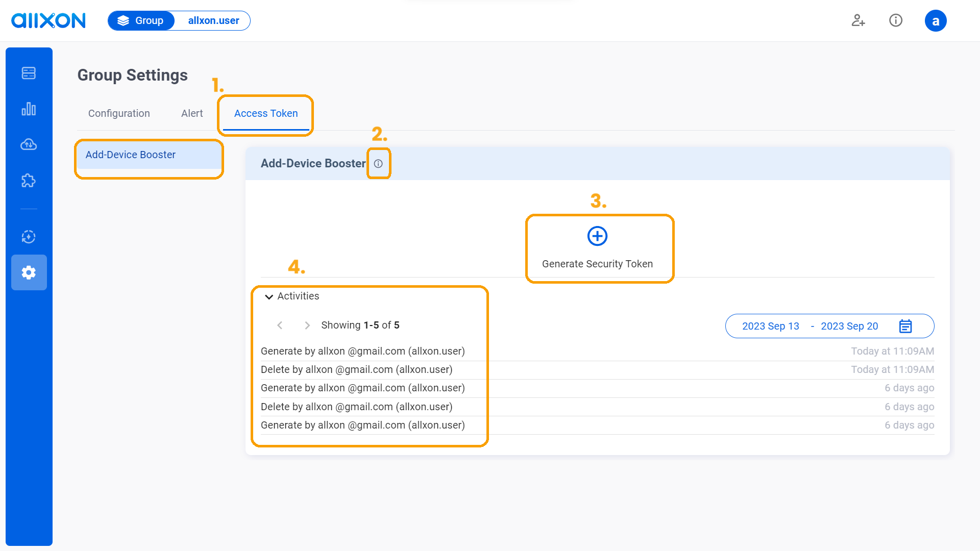Click the Delete activity from 6 days ago
The image size is (980, 551).
[357, 407]
